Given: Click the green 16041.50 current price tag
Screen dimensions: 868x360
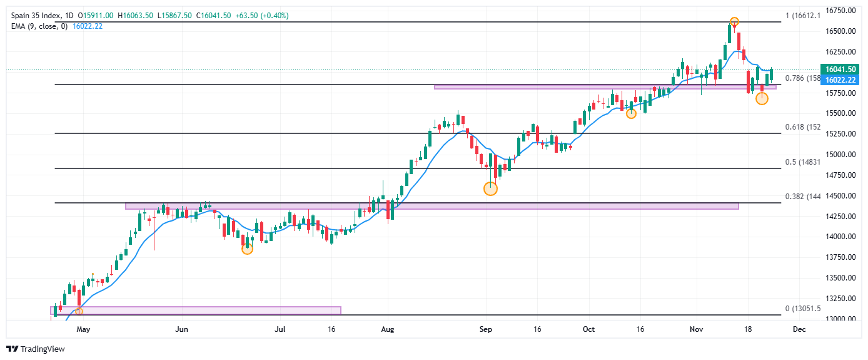Looking at the screenshot, I should 840,69.
